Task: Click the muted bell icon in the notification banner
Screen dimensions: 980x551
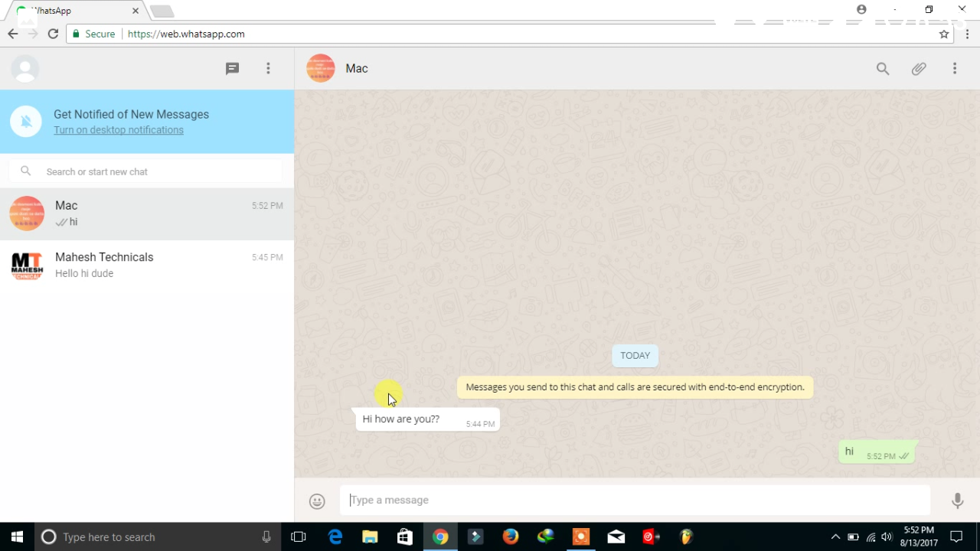Action: (25, 121)
